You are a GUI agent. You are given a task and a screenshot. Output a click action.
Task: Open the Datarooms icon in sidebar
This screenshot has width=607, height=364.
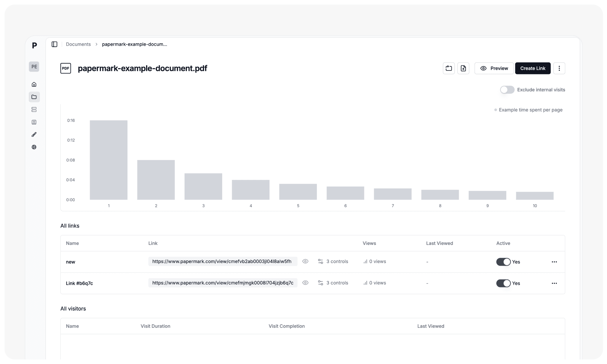pos(34,110)
